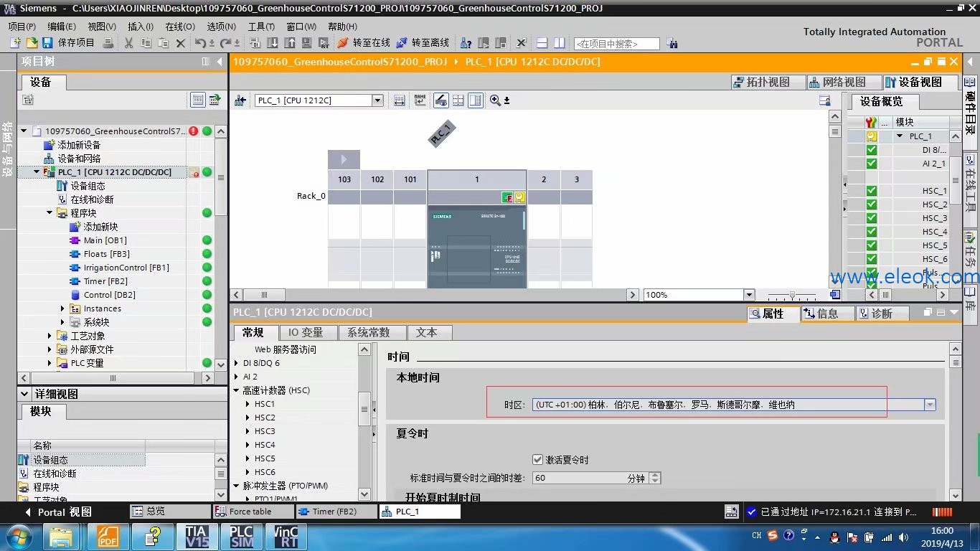Click the zoom magnifier icon in device view
The image size is (980, 551).
[495, 100]
